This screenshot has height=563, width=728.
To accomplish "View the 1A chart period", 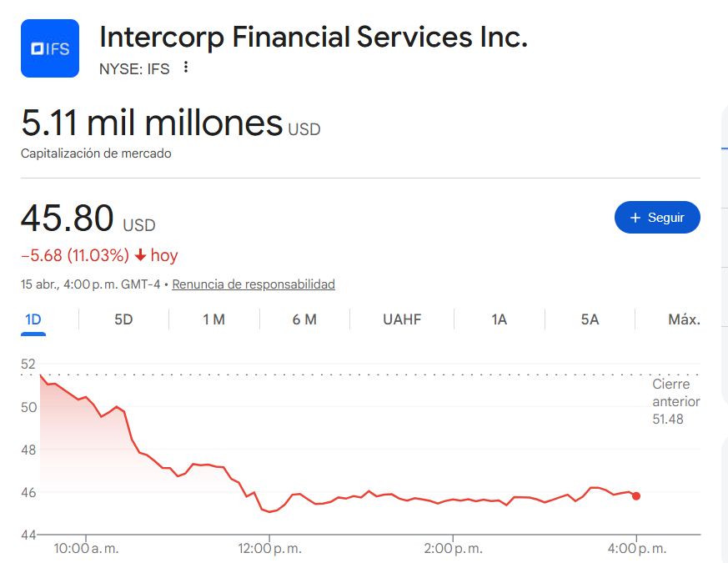I will (x=499, y=319).
